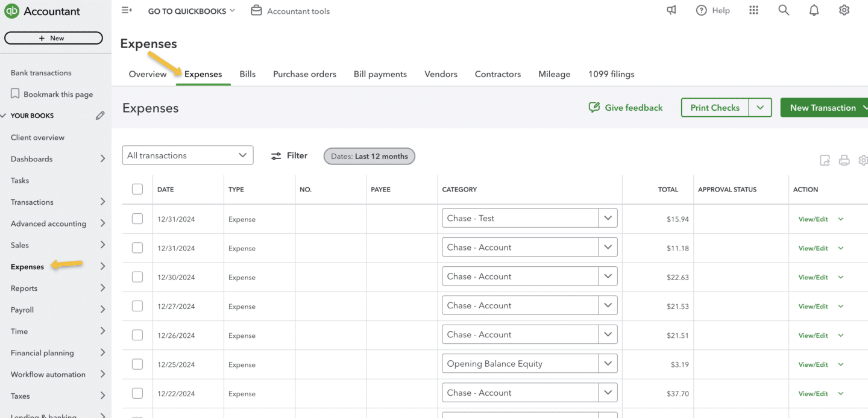Print the expenses list icon
This screenshot has width=868, height=418.
coord(844,160)
